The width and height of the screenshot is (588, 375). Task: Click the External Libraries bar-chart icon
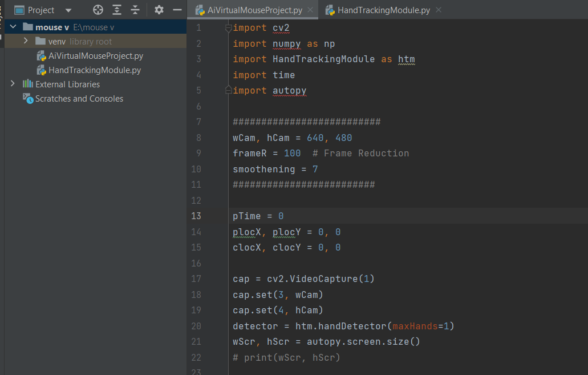click(x=27, y=84)
